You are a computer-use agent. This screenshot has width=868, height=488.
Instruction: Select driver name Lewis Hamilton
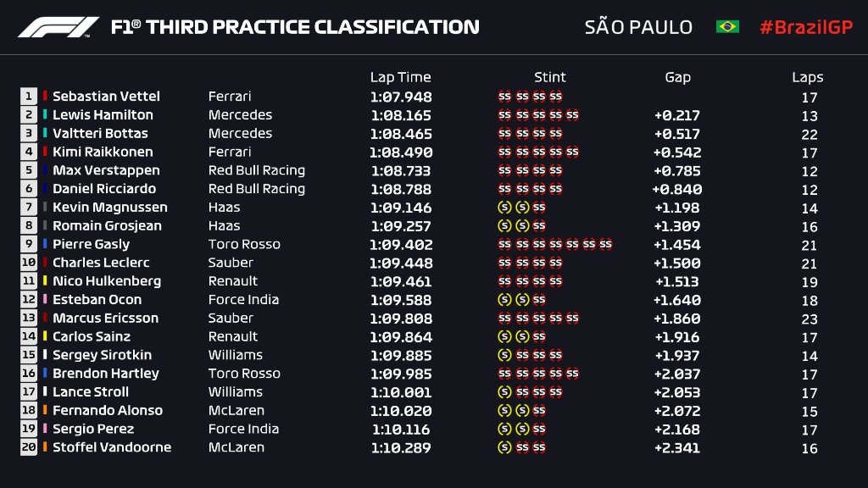pyautogui.click(x=103, y=115)
